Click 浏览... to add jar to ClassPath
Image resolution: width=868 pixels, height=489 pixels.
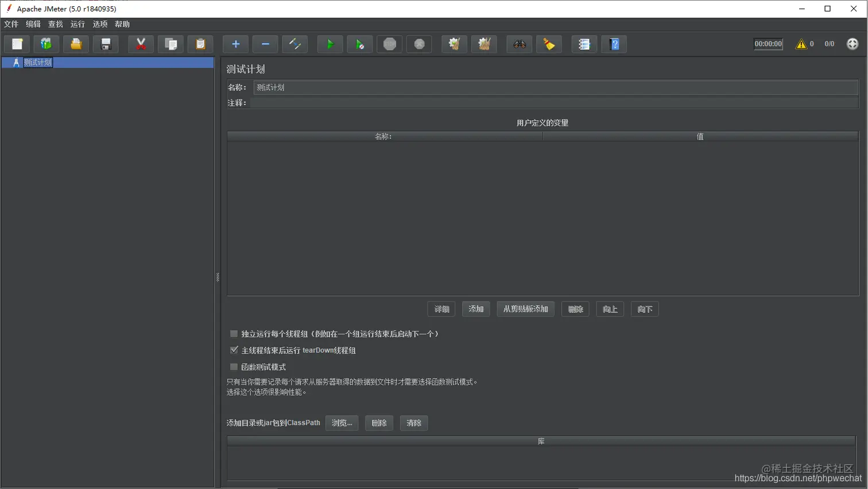[342, 423]
